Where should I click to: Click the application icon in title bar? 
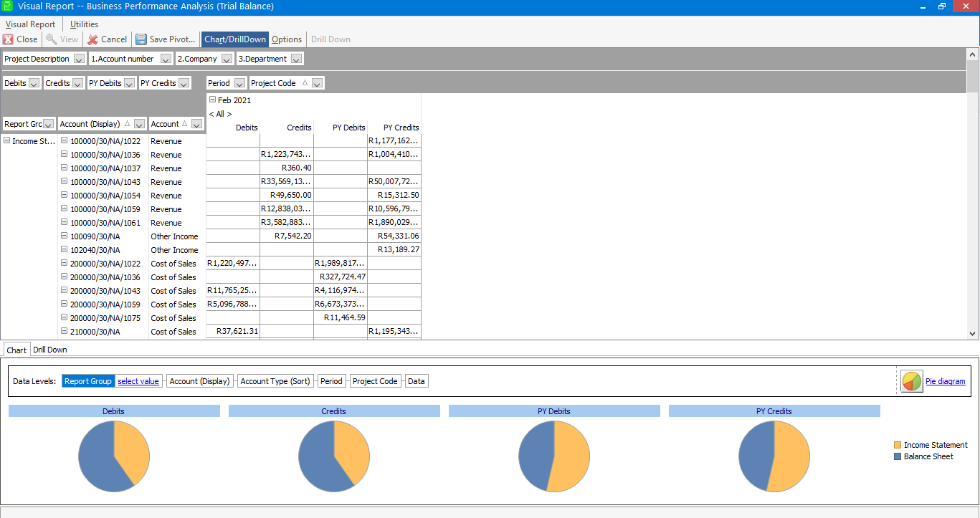click(8, 6)
